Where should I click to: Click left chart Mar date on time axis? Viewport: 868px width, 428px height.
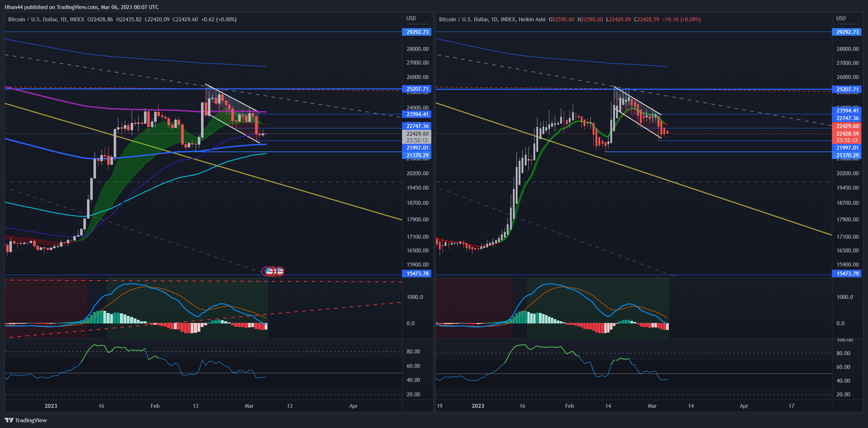249,406
